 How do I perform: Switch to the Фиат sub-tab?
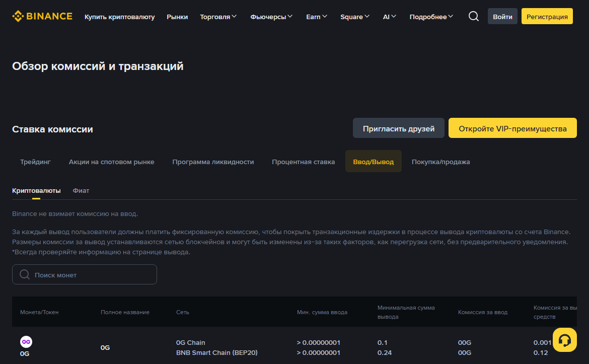[81, 190]
